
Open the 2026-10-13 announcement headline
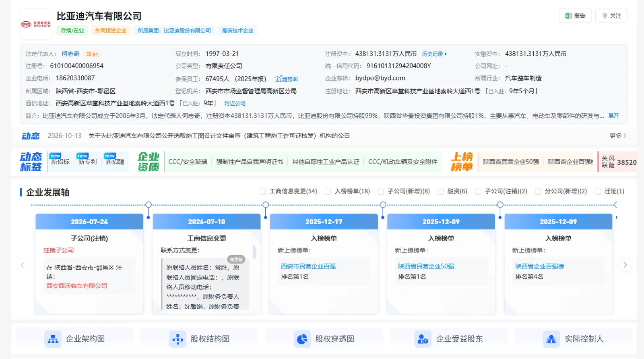click(x=219, y=136)
